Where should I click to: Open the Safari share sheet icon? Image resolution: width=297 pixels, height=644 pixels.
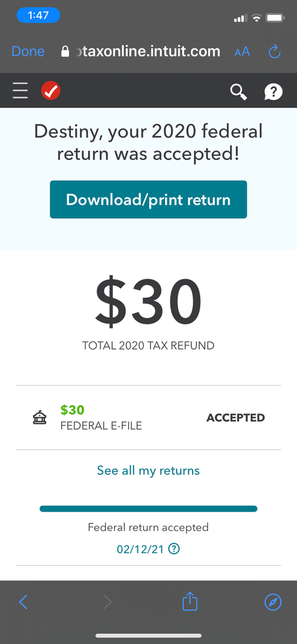[x=190, y=601]
